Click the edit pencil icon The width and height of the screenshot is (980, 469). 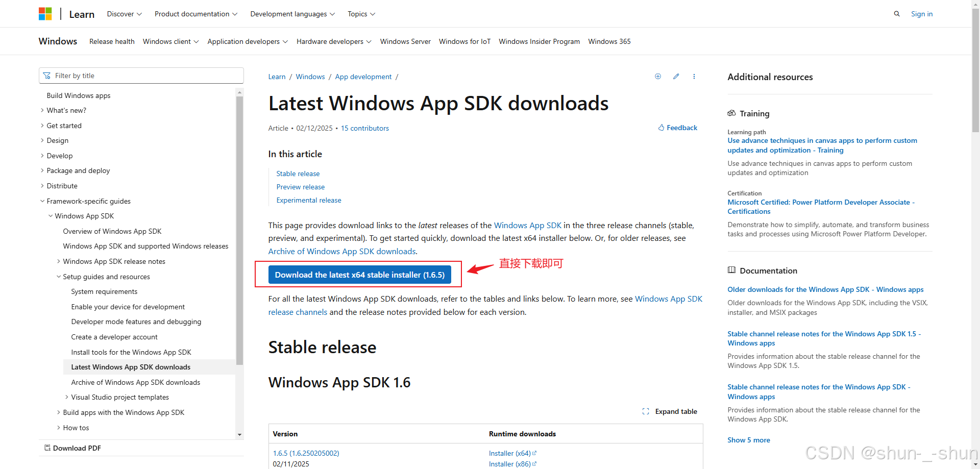pyautogui.click(x=676, y=77)
